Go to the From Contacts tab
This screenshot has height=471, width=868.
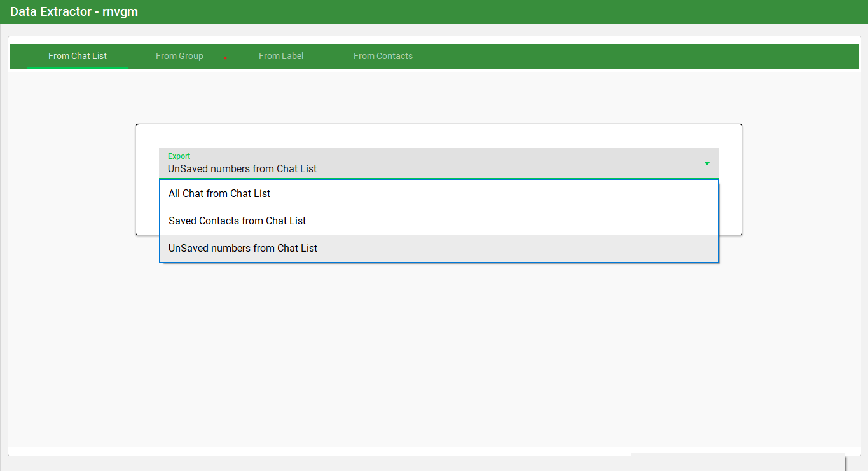click(383, 56)
